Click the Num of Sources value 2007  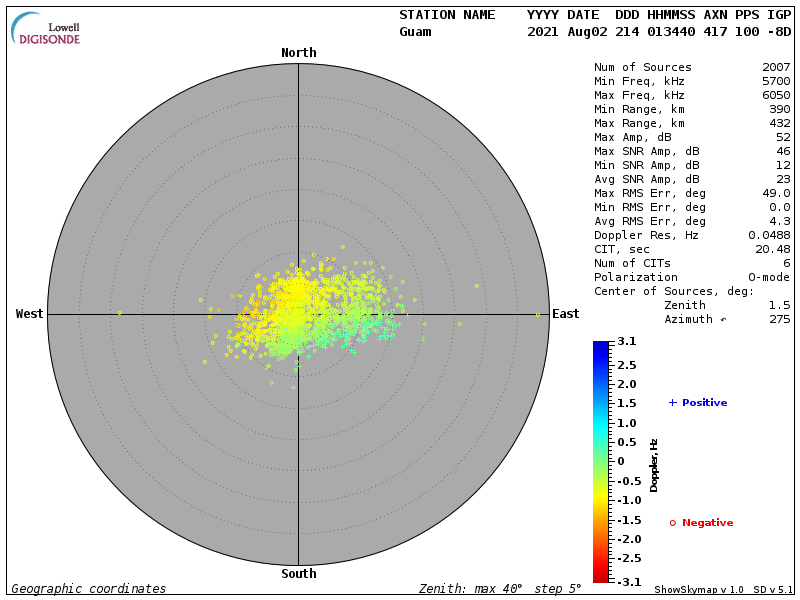click(775, 67)
